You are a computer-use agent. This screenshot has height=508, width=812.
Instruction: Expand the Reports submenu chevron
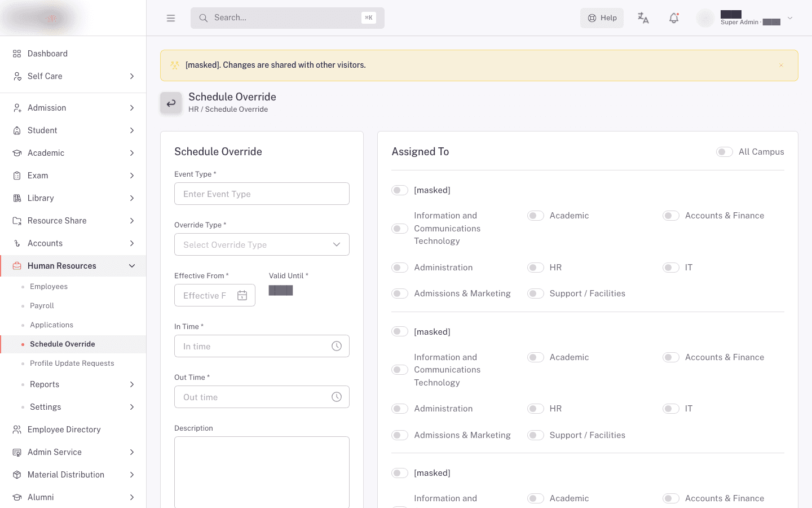[x=132, y=384]
